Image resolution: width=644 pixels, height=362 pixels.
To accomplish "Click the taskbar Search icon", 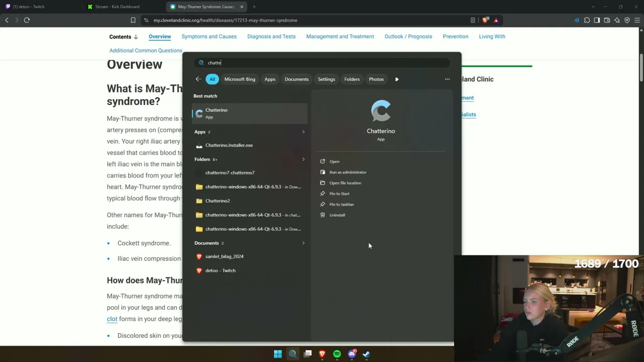I will click(x=292, y=354).
